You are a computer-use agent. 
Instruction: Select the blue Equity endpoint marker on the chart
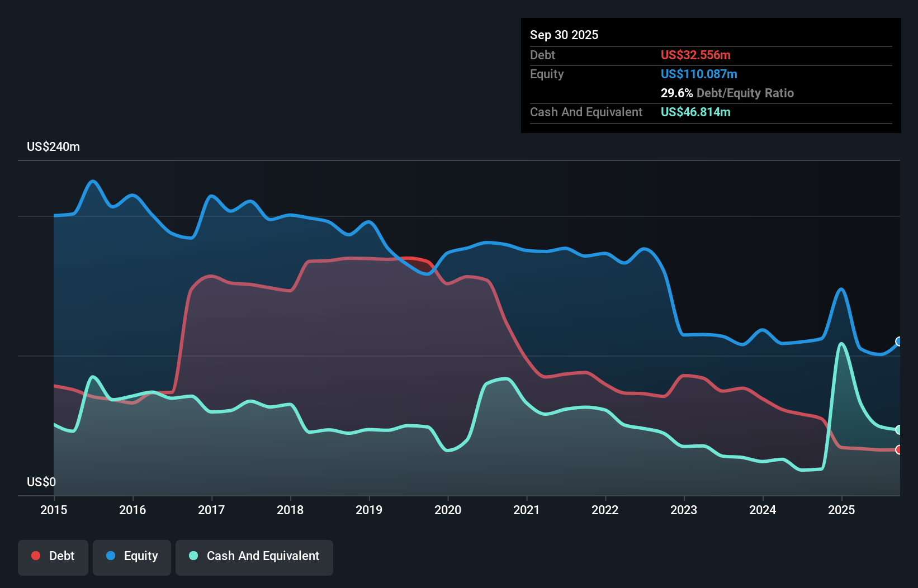coord(899,342)
